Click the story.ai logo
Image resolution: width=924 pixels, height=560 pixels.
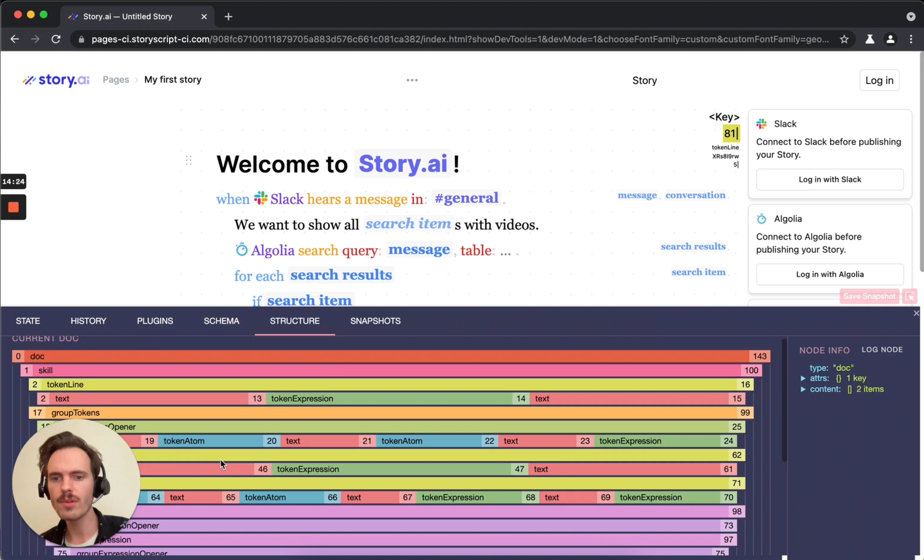click(x=56, y=80)
